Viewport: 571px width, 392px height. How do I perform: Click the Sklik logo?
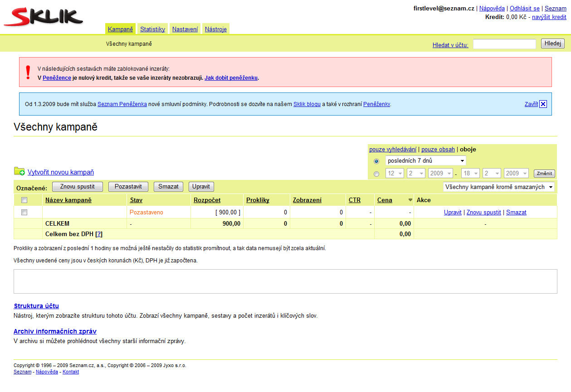tap(44, 17)
